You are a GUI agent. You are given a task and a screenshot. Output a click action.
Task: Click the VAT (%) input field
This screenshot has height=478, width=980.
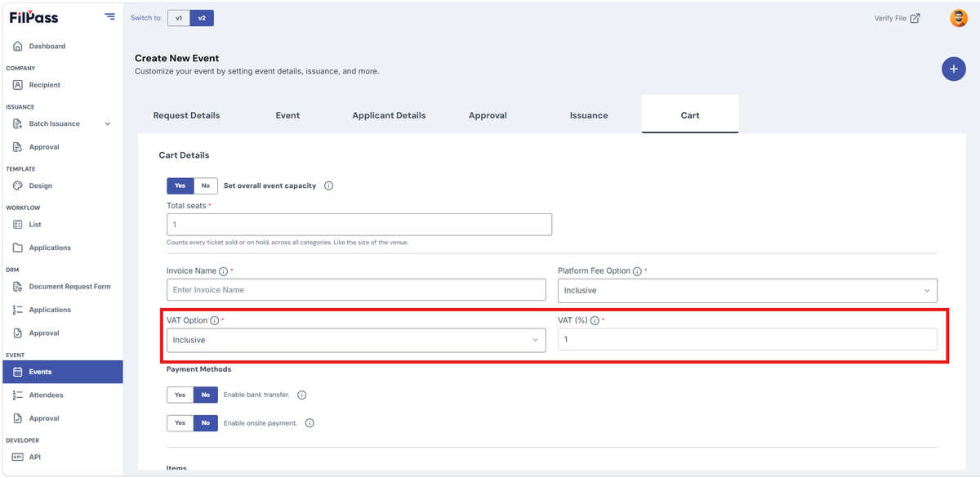[747, 340]
